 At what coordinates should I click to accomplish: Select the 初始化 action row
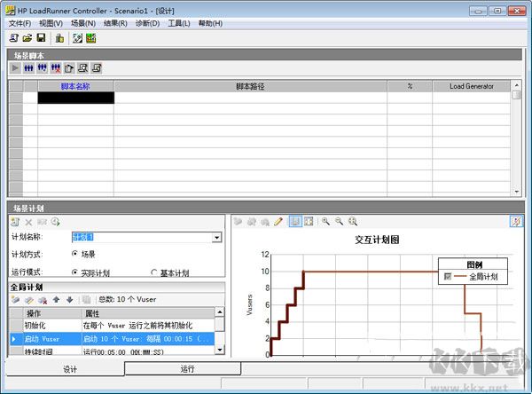[112, 326]
